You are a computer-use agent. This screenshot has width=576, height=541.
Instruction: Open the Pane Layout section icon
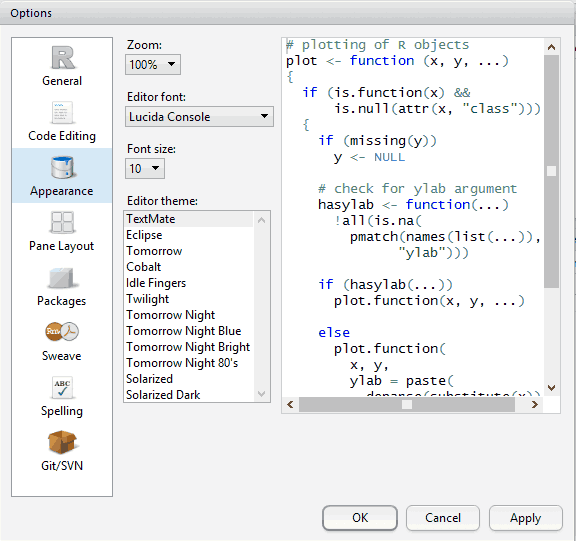click(62, 222)
